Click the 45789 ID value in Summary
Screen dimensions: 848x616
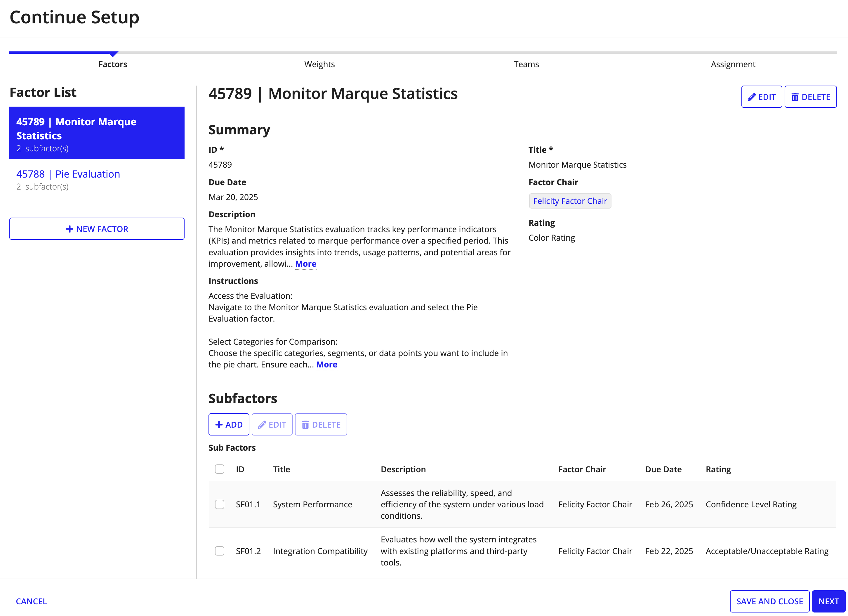tap(220, 164)
